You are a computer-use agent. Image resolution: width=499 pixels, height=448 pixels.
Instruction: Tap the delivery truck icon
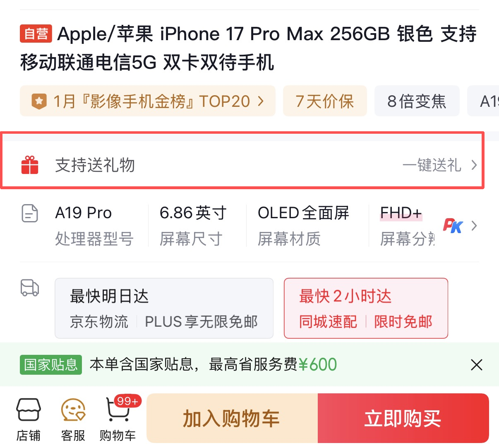coord(30,288)
